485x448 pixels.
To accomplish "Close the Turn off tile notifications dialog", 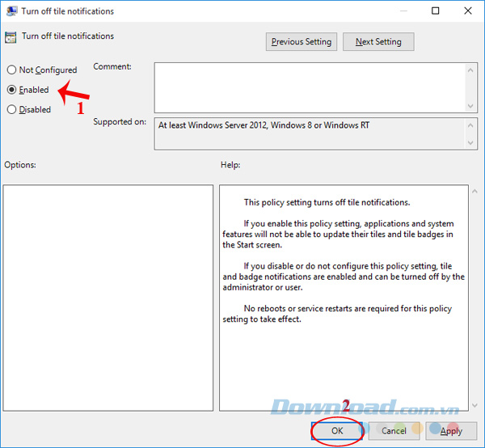I will (468, 11).
